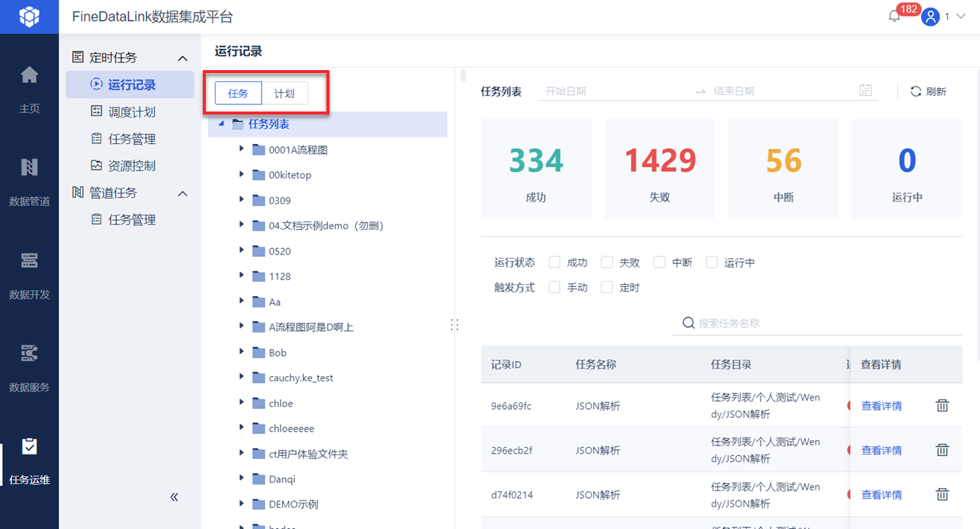Collapse the side menu with the double chevron
The image size is (980, 529).
click(x=174, y=497)
